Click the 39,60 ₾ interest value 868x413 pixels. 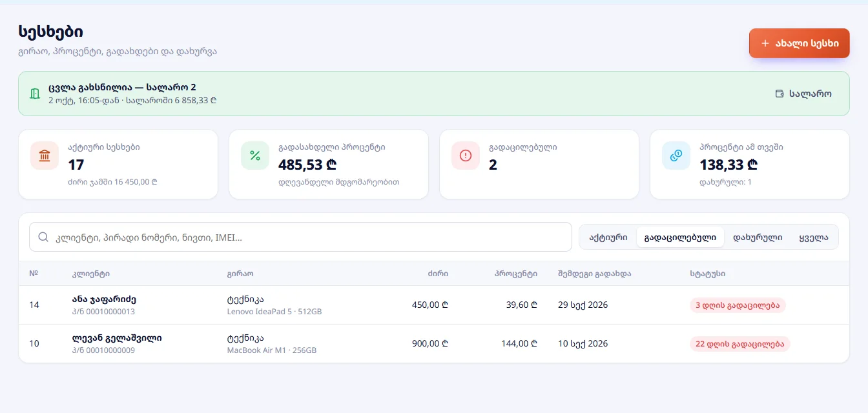click(522, 305)
